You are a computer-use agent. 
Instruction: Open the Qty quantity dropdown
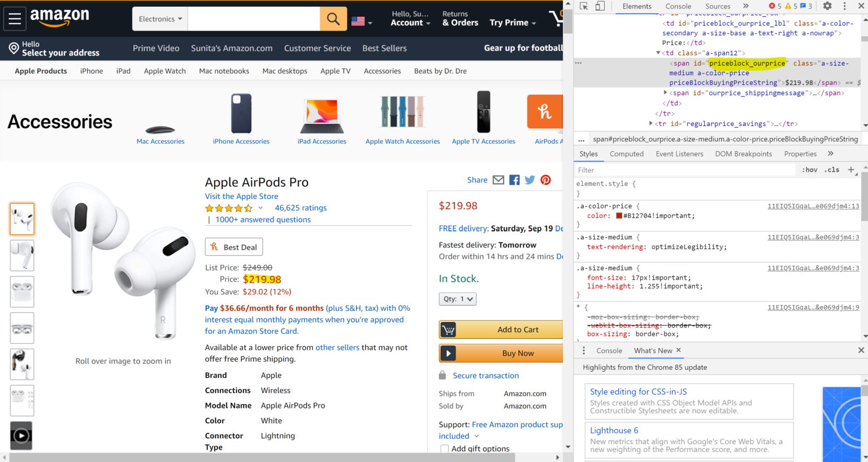tap(457, 299)
